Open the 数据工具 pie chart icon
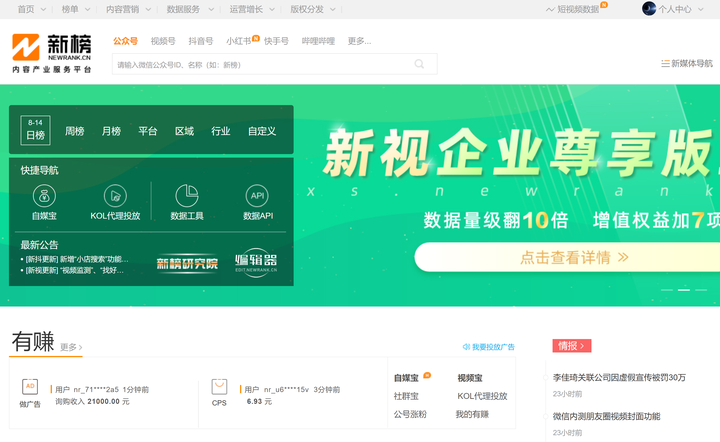720x442 pixels. point(187,196)
